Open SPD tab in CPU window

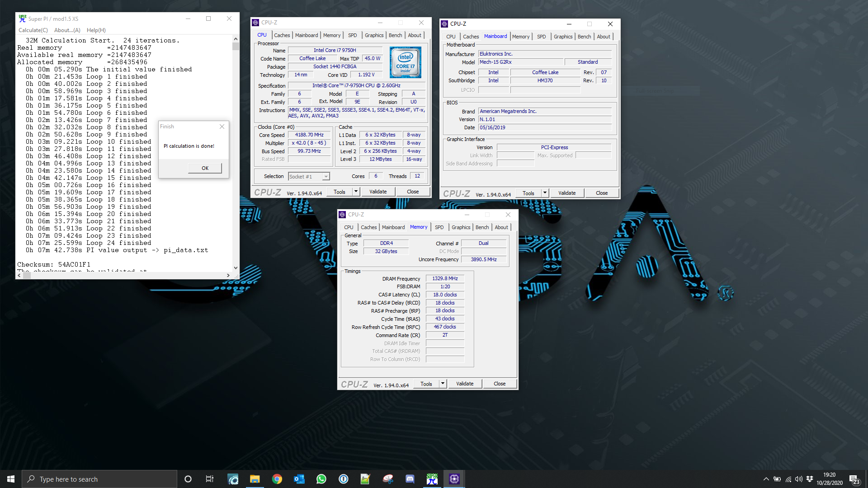pos(353,35)
